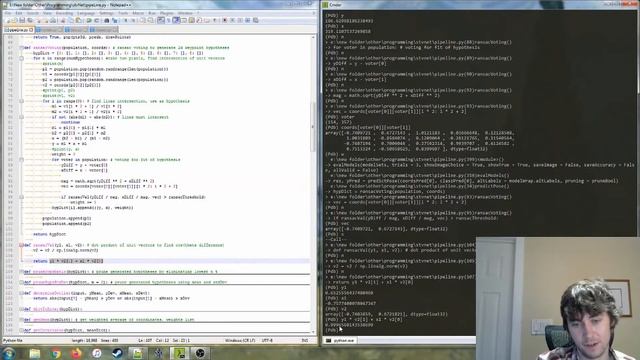Open the Language menu
Image resolution: width=640 pixels, height=360 pixels.
(86, 13)
